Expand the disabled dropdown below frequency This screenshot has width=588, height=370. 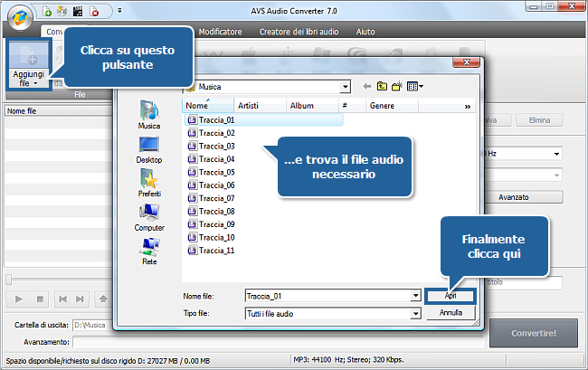556,176
